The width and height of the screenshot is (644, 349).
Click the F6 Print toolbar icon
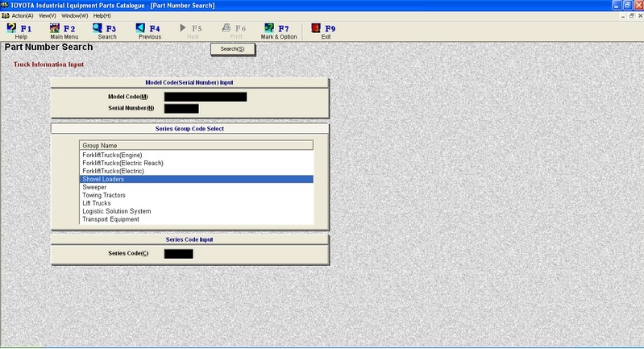[235, 31]
